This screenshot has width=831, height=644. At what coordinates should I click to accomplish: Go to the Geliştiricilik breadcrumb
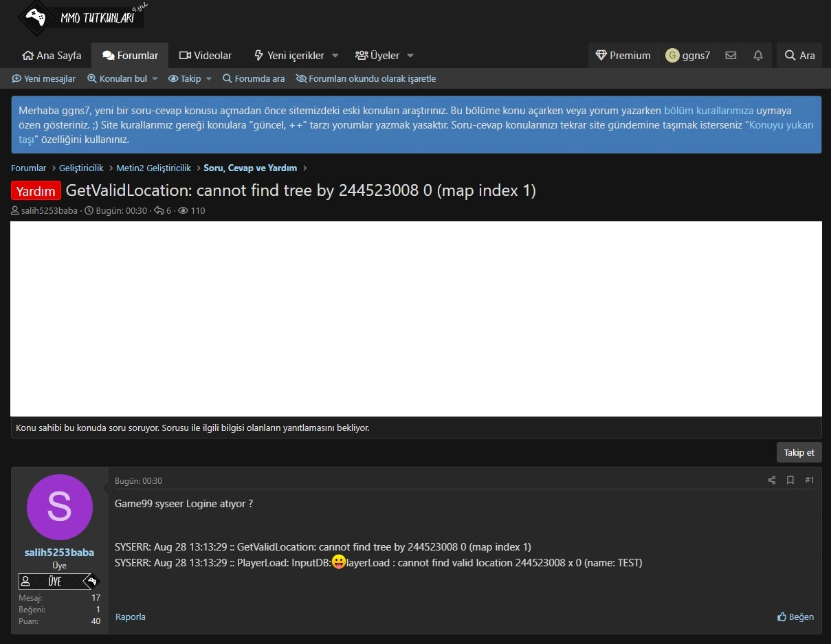[x=81, y=168]
